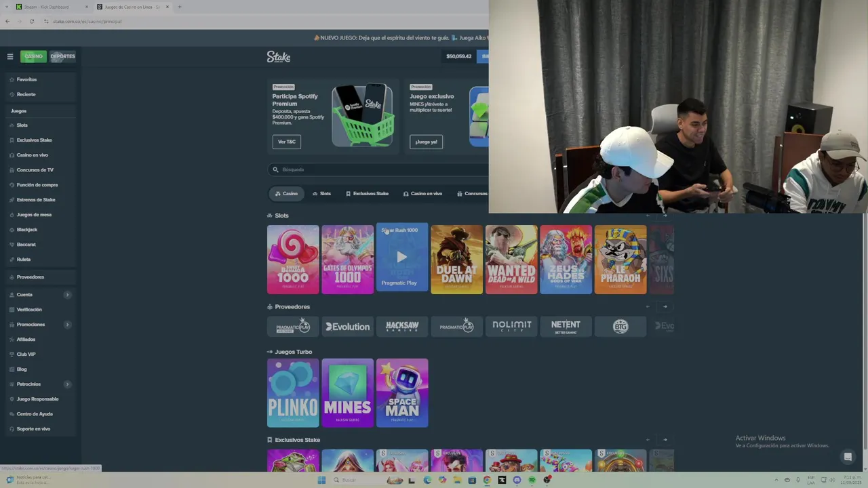Open Soporte en vivo in sidebar

point(33,429)
